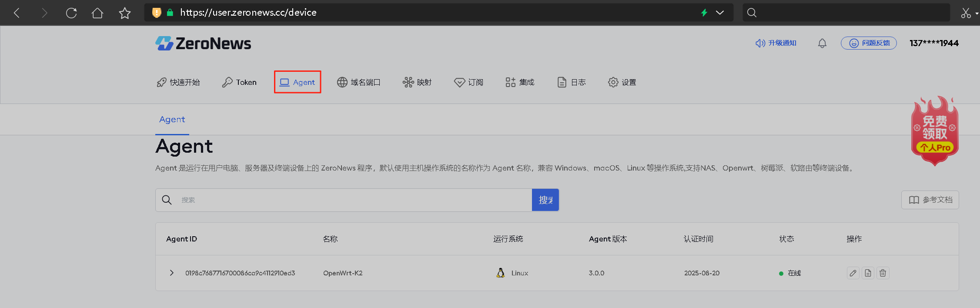Screen dimensions: 980x308
Task: Expand the OpenWrt-K2 agent row
Action: point(172,273)
